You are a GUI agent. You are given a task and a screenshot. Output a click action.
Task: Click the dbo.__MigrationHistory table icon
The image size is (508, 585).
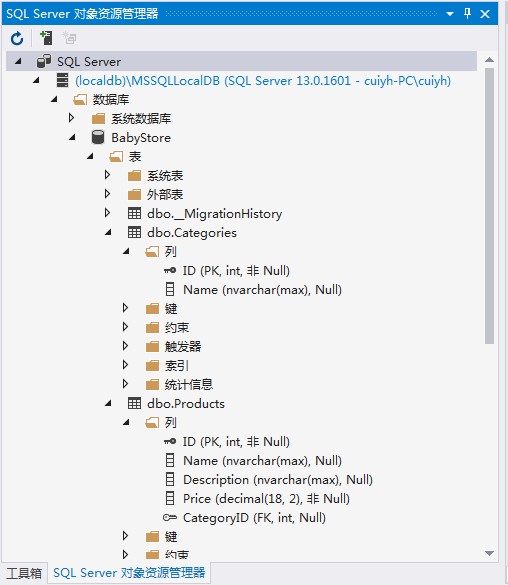134,213
